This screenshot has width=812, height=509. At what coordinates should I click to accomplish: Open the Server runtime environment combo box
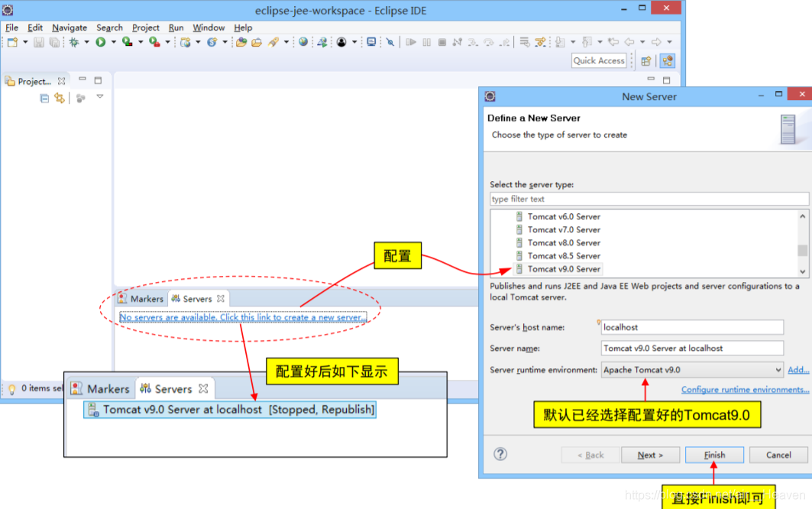coord(692,370)
